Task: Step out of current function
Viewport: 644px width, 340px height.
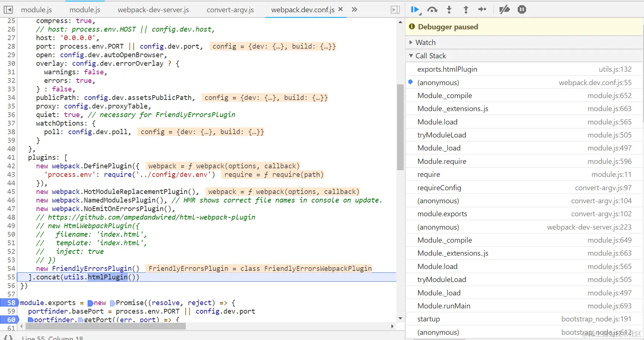Action: tap(466, 10)
